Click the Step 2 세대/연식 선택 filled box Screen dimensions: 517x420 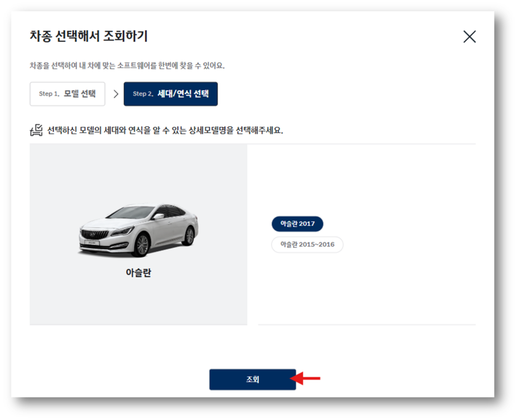pyautogui.click(x=171, y=93)
